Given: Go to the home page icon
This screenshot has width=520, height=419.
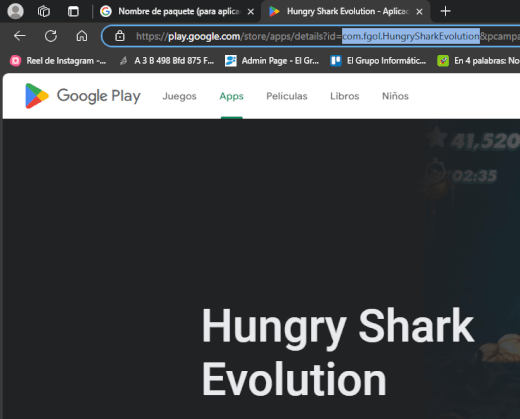Looking at the screenshot, I should pyautogui.click(x=82, y=36).
